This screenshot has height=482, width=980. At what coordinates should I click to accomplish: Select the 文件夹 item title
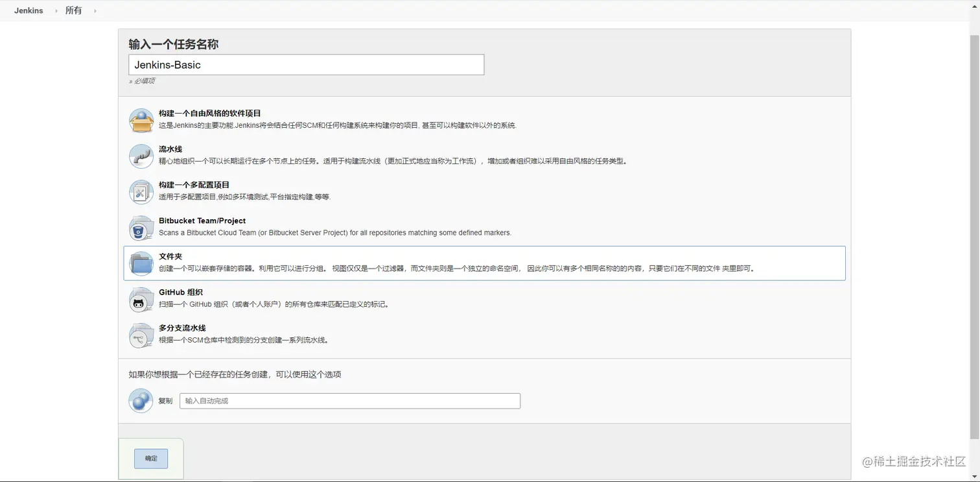coord(170,256)
